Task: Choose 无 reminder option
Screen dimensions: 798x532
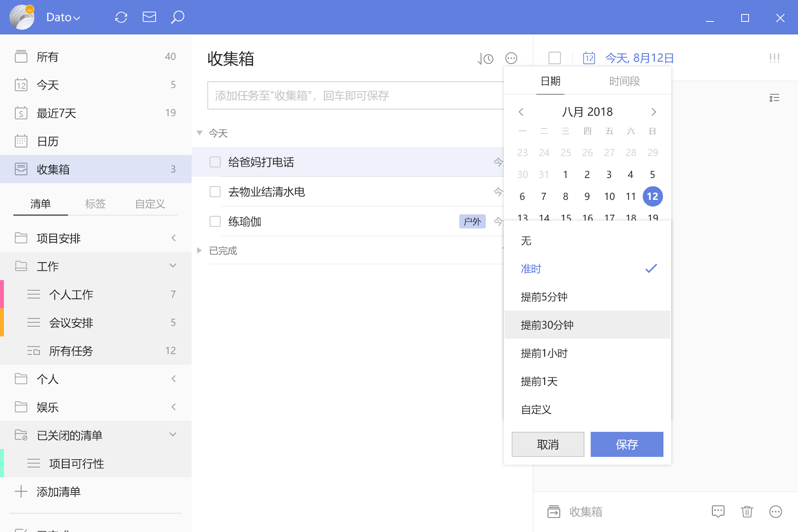Action: coord(588,241)
